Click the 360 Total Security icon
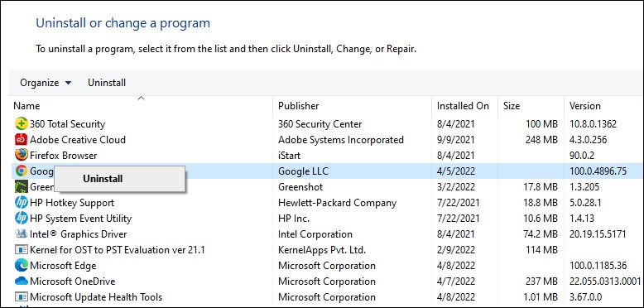This screenshot has width=644, height=308. click(21, 123)
